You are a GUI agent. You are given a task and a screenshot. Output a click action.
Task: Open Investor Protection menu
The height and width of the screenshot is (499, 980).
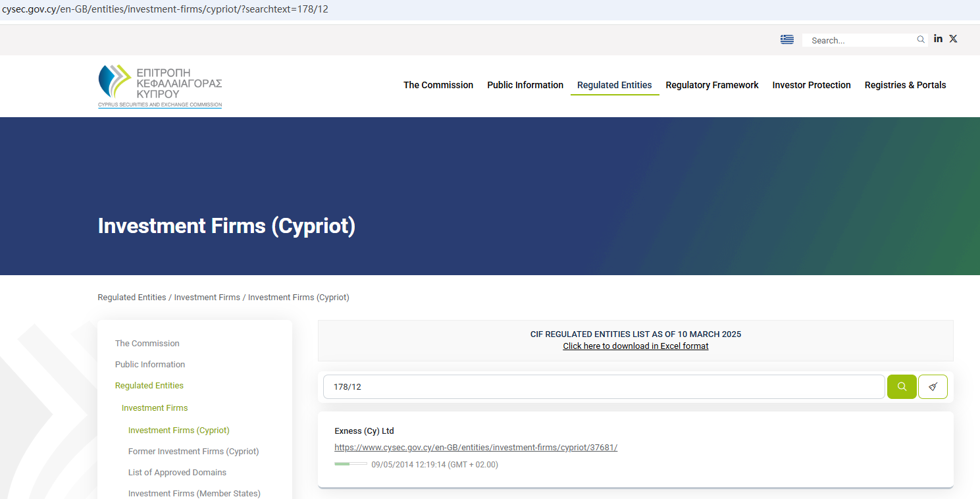811,85
